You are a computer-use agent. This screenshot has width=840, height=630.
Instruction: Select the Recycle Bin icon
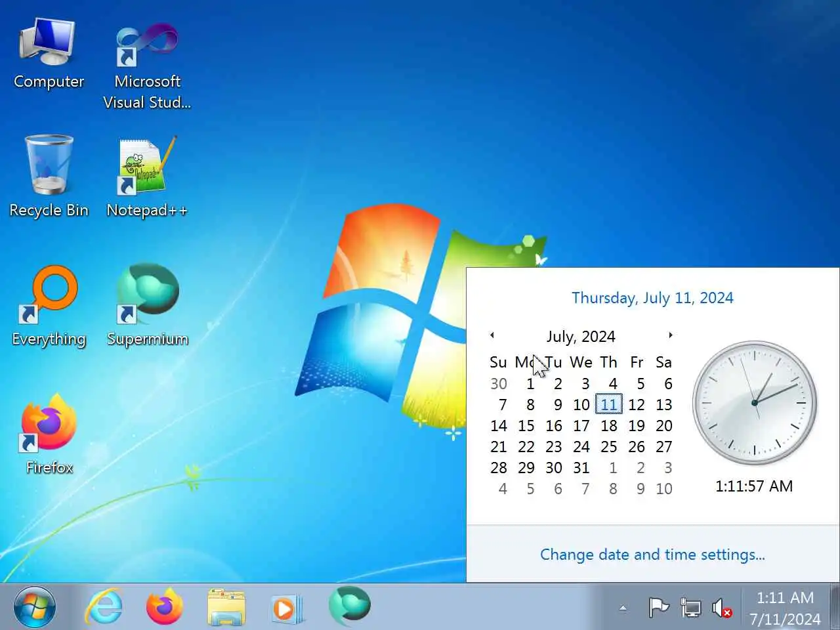tap(49, 176)
